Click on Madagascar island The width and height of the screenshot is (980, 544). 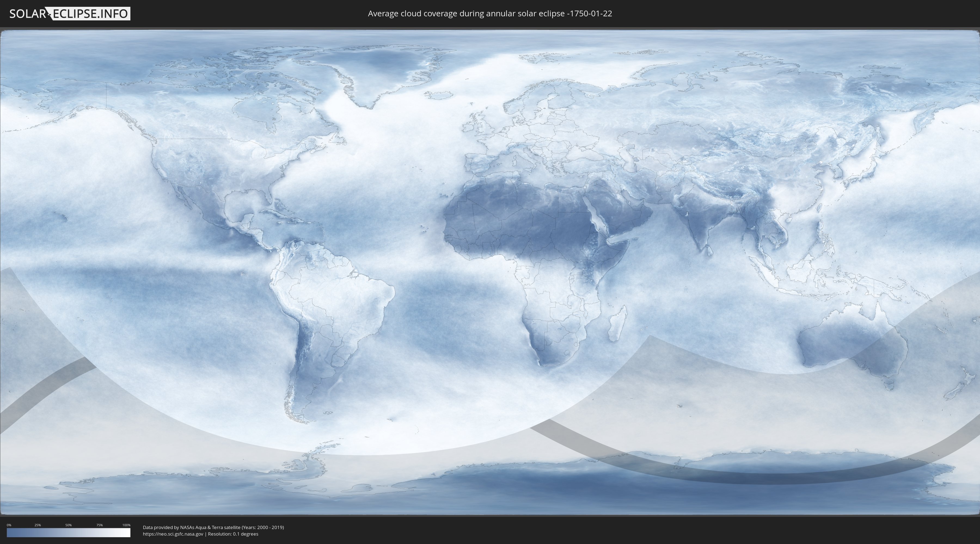(x=617, y=324)
